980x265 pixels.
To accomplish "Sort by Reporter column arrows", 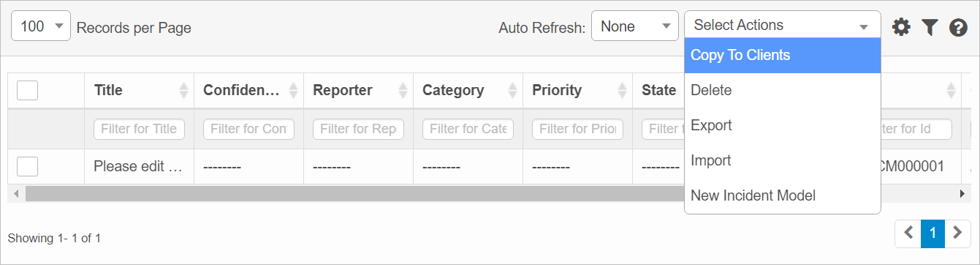I will point(403,91).
